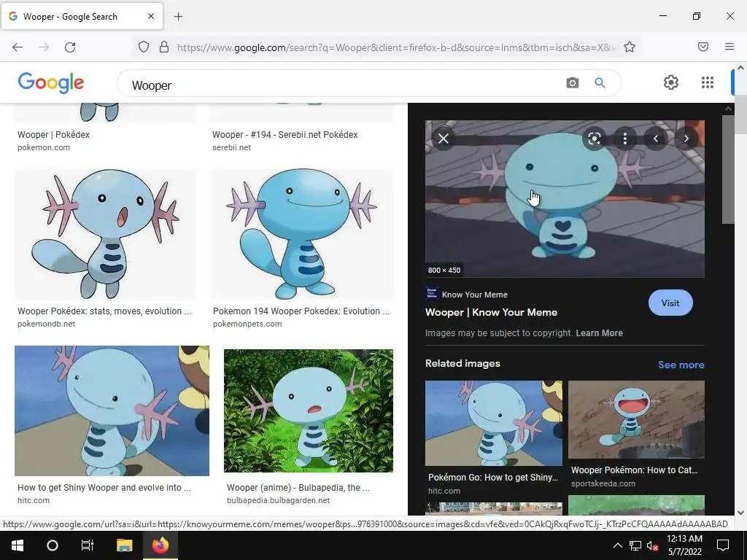
Task: Open Google quick settings gear
Action: click(671, 82)
